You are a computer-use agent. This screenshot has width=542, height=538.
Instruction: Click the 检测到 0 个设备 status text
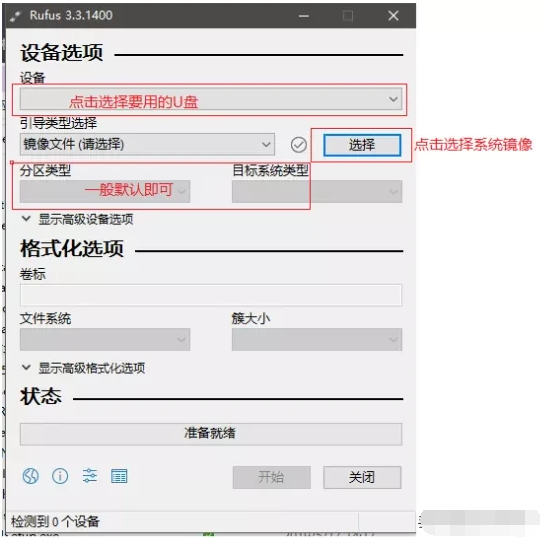pos(55,521)
